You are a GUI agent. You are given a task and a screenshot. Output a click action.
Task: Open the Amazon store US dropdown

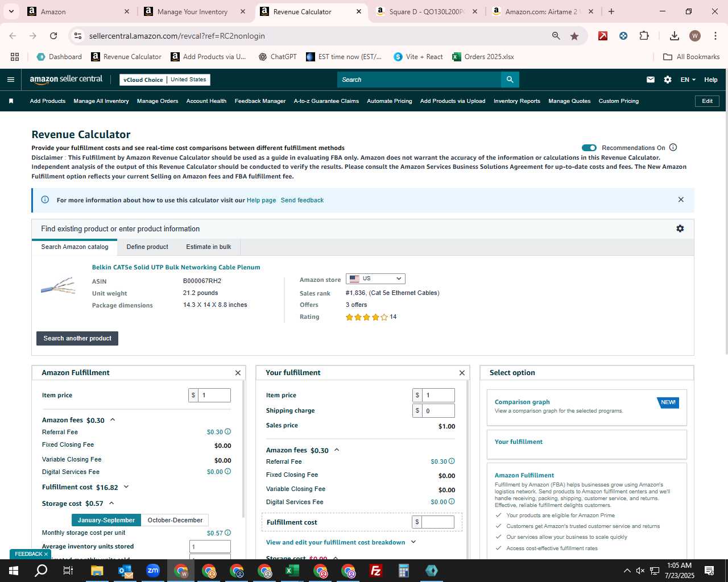[375, 278]
